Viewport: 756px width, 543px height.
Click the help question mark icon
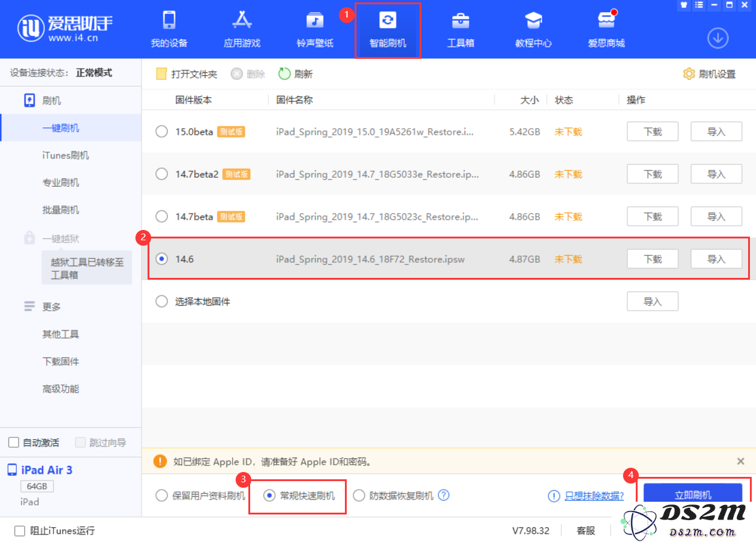444,495
